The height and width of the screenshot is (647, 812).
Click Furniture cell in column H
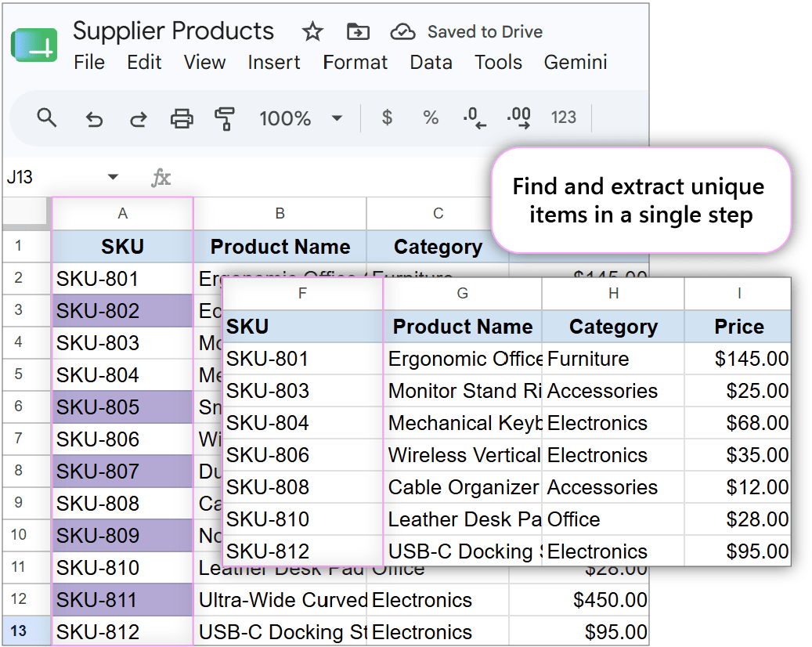point(614,359)
